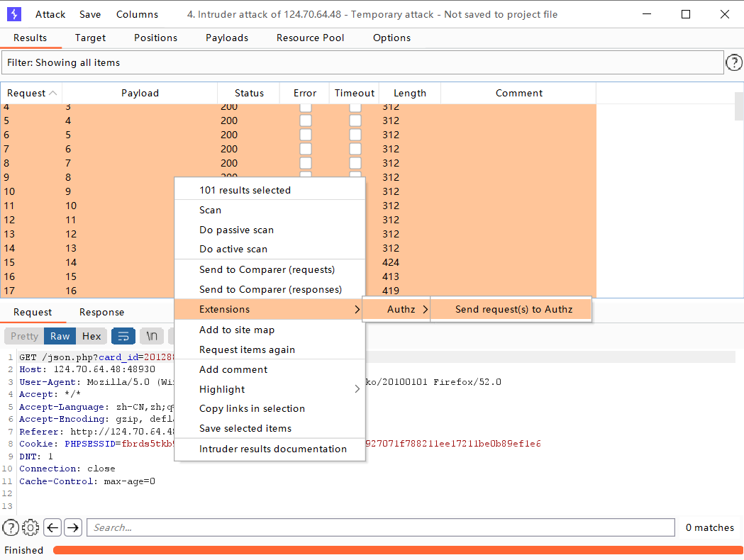Choose Do active scan
Viewport: 744px width, 560px height.
[270, 249]
